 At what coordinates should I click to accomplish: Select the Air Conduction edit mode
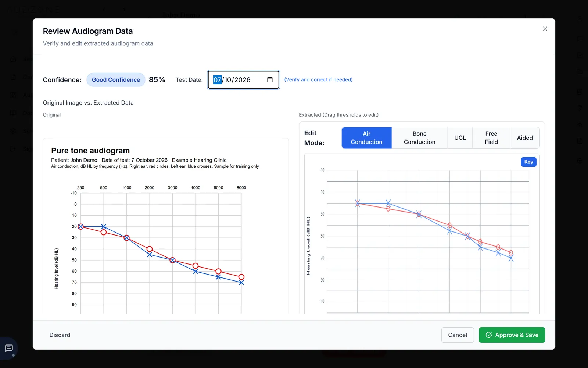click(x=366, y=138)
